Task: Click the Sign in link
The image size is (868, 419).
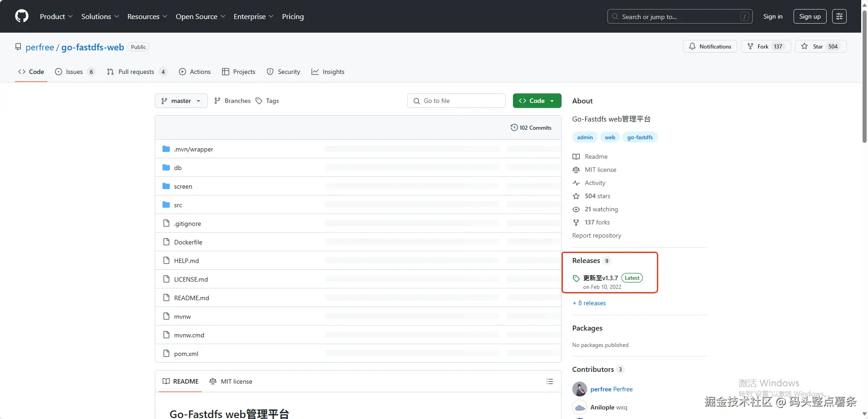Action: click(x=773, y=16)
